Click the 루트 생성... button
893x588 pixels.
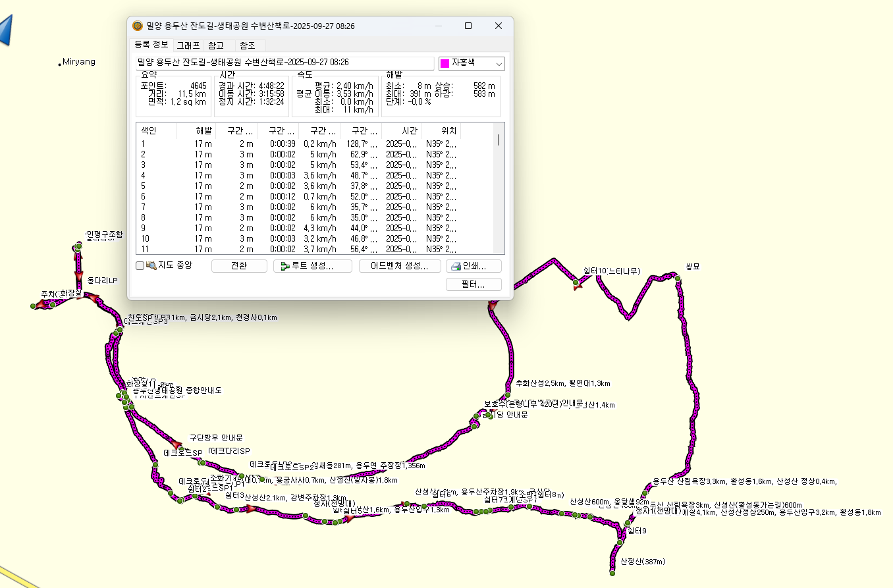(313, 266)
